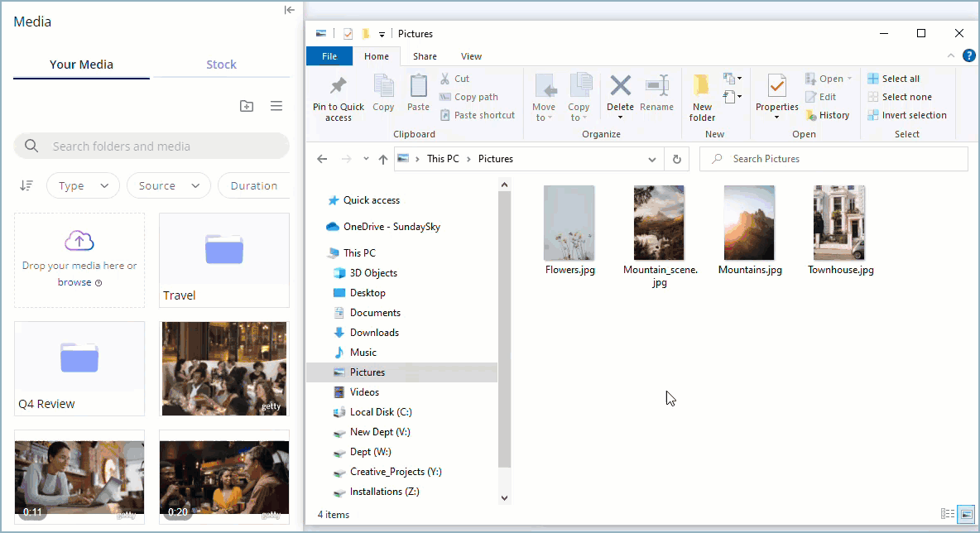Switch to the Stock tab
This screenshot has width=980, height=533.
point(221,65)
